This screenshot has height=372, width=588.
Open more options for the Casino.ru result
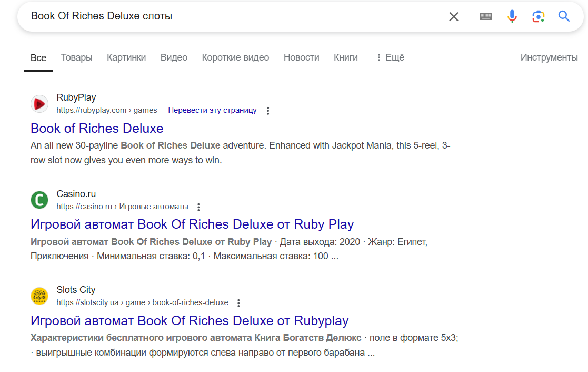198,207
